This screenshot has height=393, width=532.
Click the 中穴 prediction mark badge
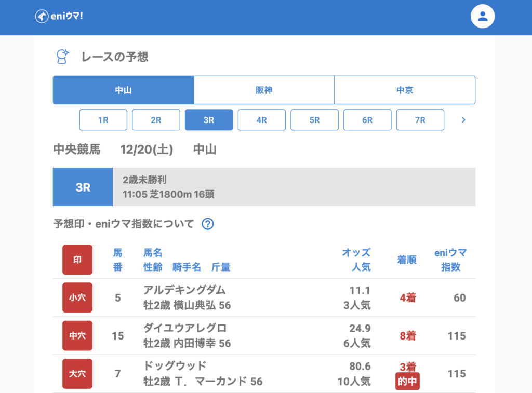(77, 336)
